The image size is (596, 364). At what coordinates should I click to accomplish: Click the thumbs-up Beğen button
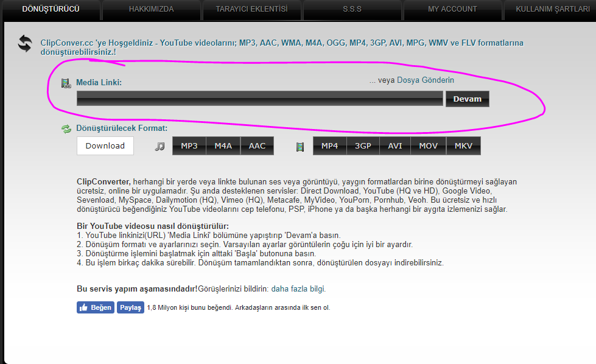(96, 307)
